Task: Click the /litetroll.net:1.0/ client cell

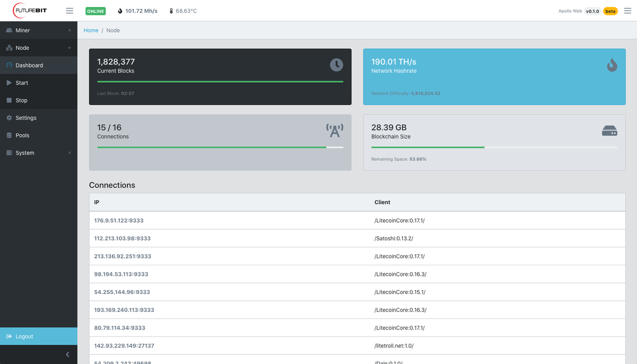Action: point(394,346)
